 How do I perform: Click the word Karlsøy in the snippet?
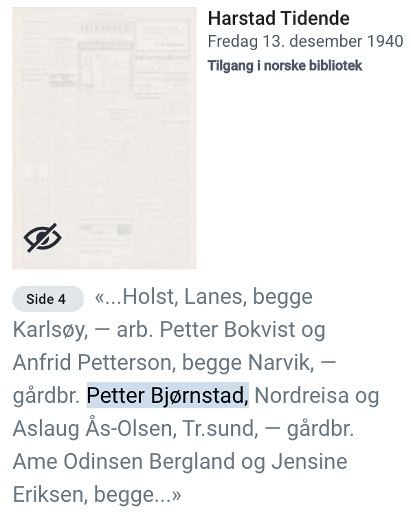[51, 330]
